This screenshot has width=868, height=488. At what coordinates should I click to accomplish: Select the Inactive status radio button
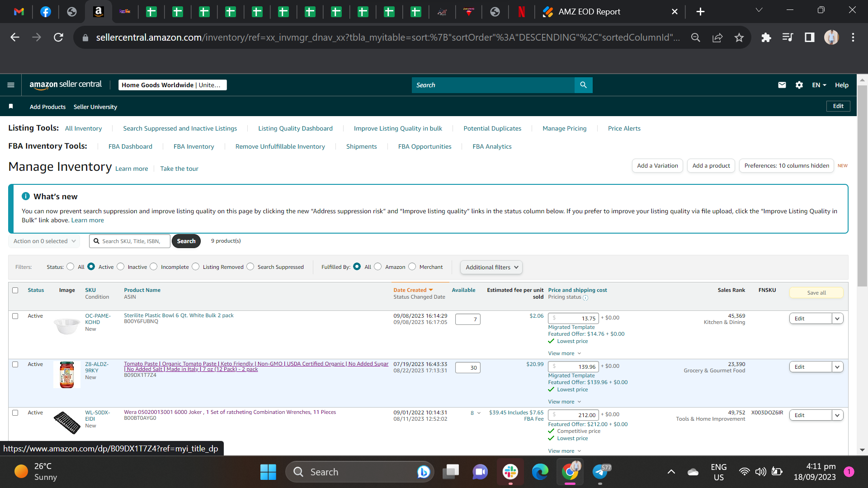point(121,267)
